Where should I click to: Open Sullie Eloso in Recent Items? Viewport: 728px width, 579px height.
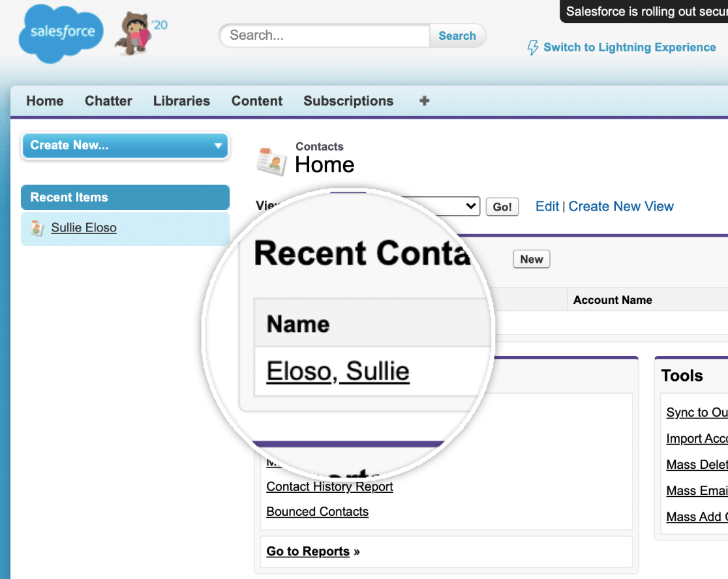pyautogui.click(x=83, y=228)
